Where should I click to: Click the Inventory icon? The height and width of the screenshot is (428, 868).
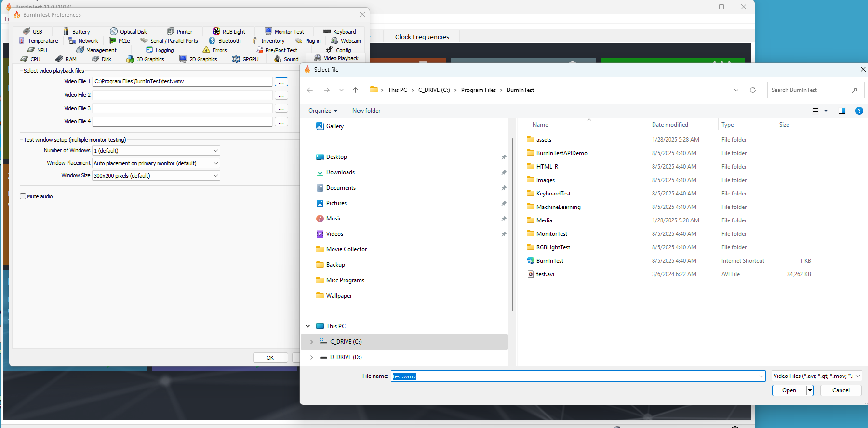[x=255, y=41]
